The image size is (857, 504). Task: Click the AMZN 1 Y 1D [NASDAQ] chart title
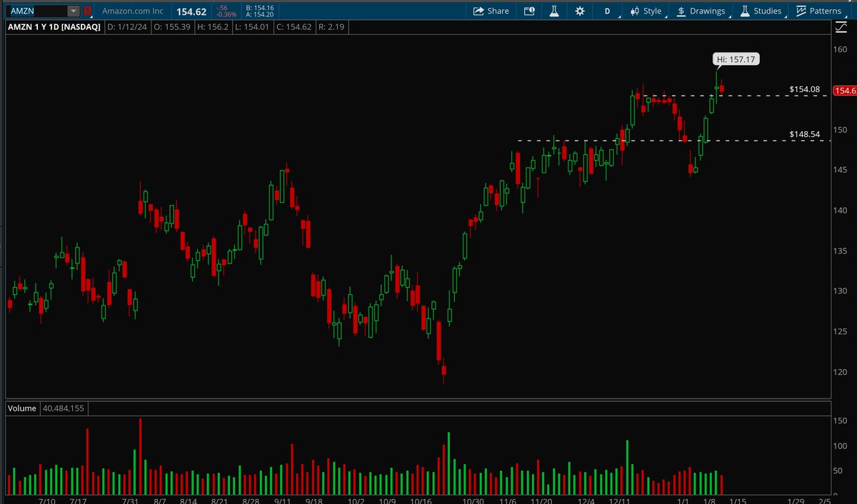(x=54, y=27)
